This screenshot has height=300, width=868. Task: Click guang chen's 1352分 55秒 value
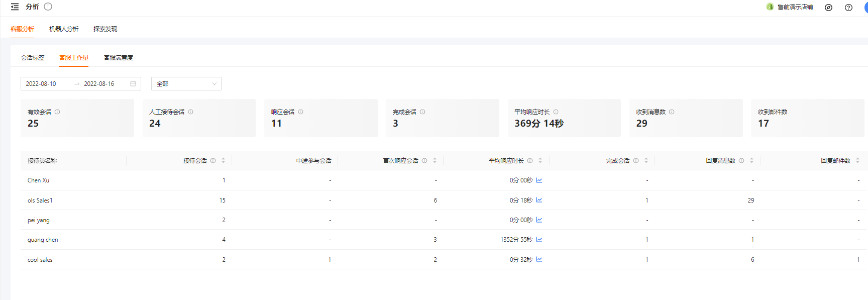(516, 240)
